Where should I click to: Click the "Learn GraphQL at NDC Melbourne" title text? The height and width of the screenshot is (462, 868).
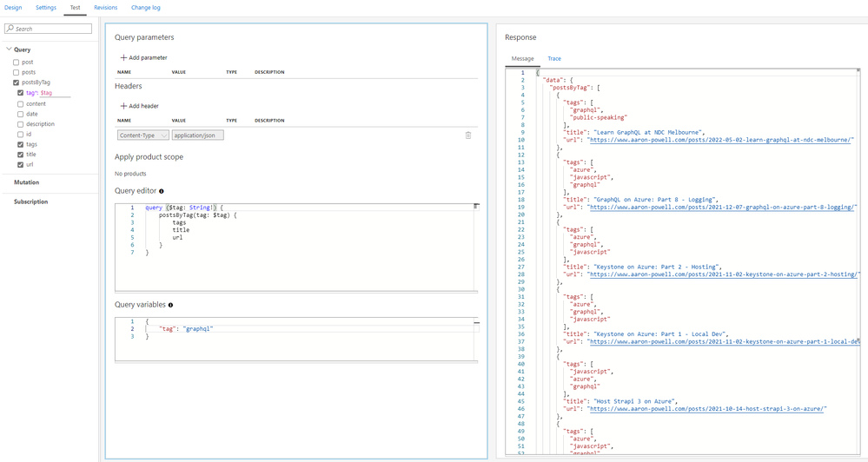point(648,133)
